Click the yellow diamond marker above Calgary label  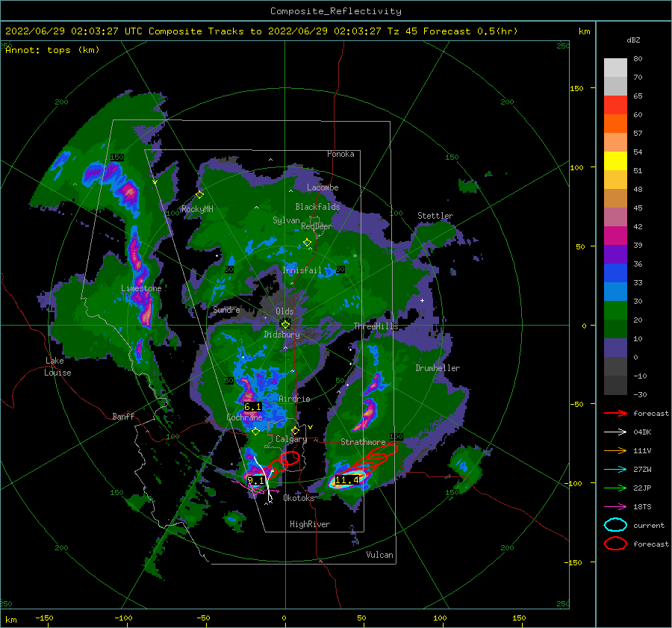pos(295,430)
